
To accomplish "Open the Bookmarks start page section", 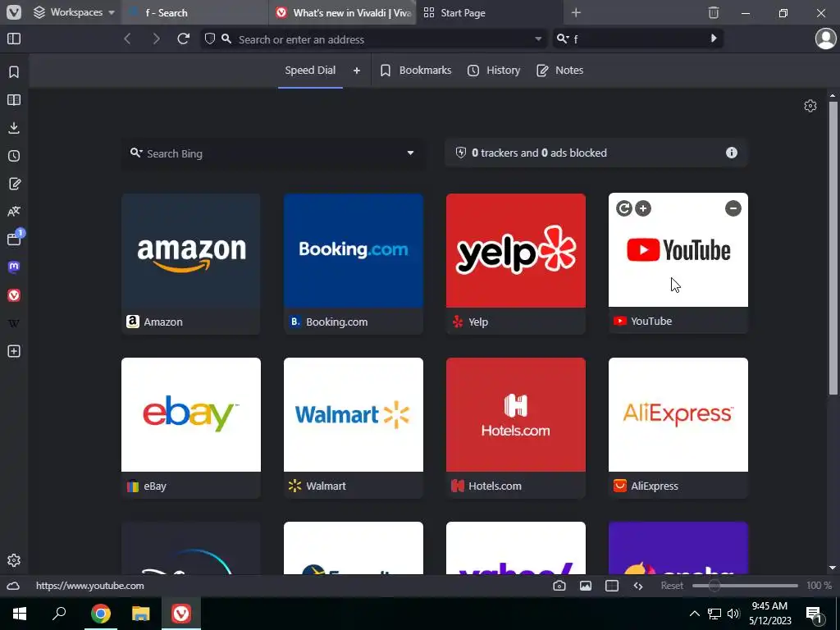I will (416, 71).
